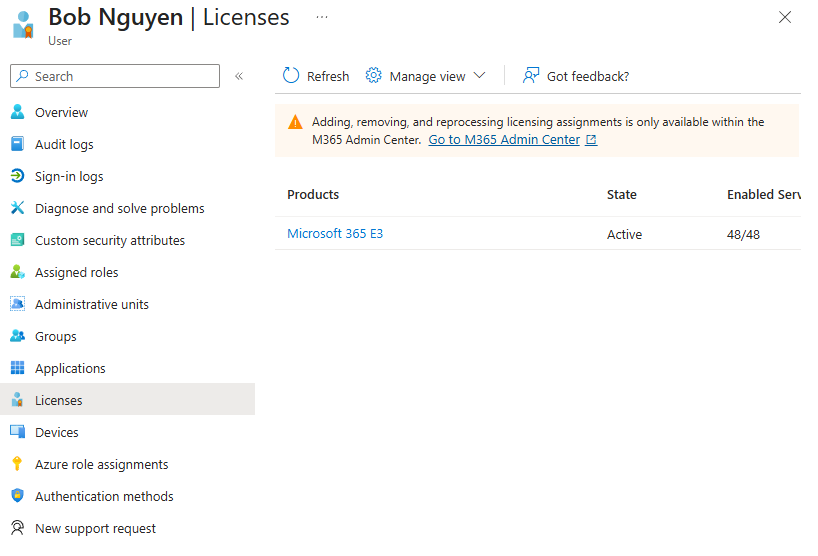The width and height of the screenshot is (818, 556).
Task: Click the Manage view gear icon
Action: point(374,76)
